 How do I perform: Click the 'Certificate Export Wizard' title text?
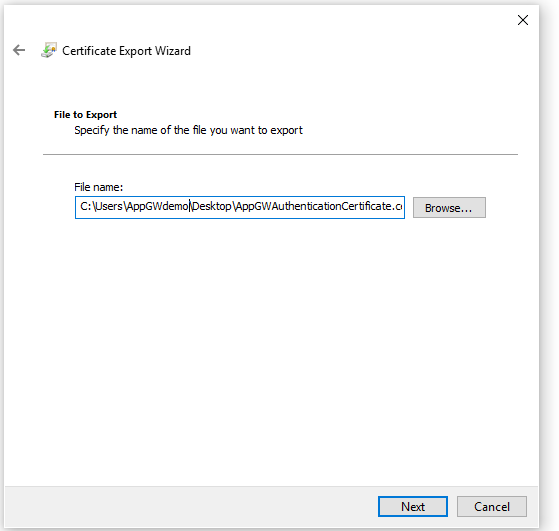pos(126,51)
